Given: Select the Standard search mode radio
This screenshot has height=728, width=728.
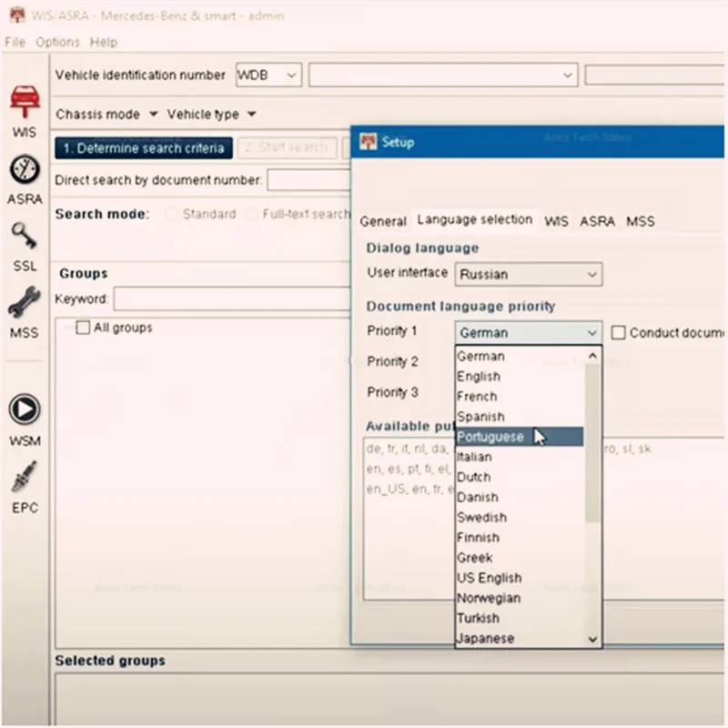Looking at the screenshot, I should [171, 214].
